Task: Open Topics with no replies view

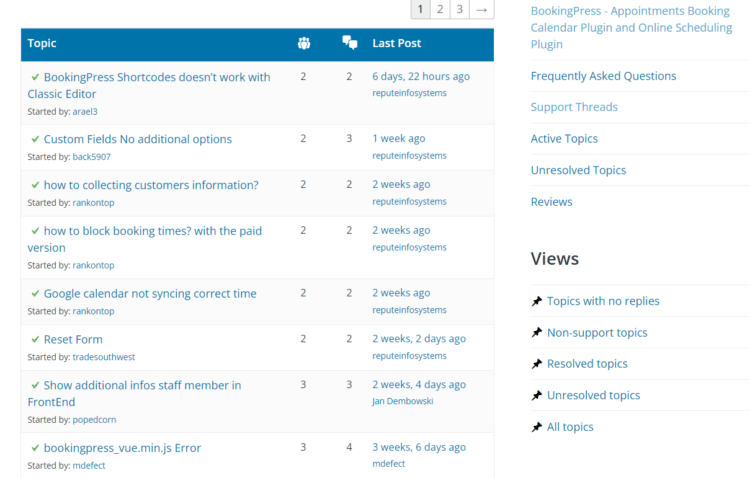Action: pos(603,301)
